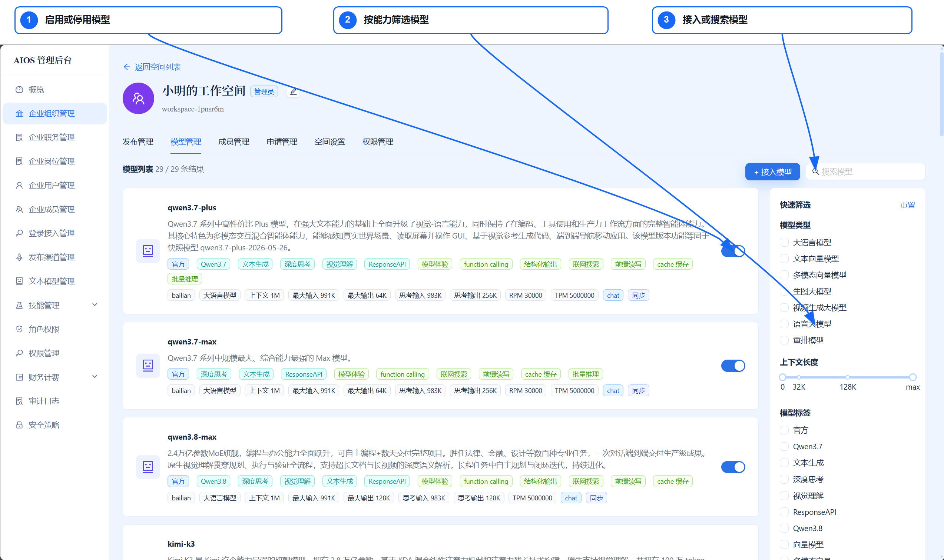Check the 文本向量模型 filter checkbox
Image resolution: width=944 pixels, height=560 pixels.
tap(784, 259)
